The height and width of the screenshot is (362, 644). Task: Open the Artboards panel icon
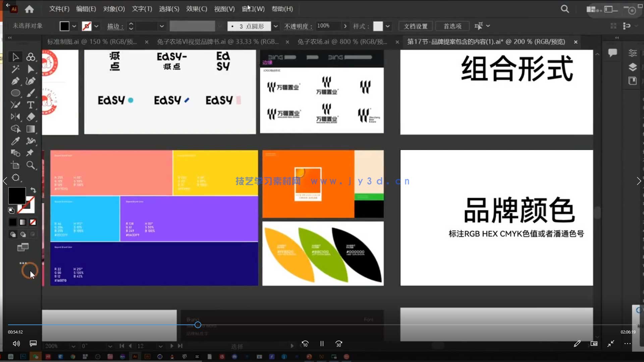(633, 80)
